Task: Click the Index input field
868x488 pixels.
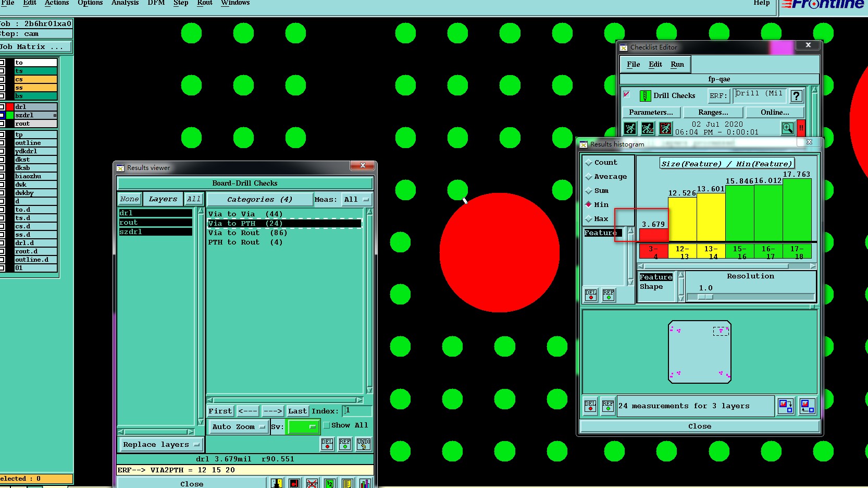Action: pos(356,411)
